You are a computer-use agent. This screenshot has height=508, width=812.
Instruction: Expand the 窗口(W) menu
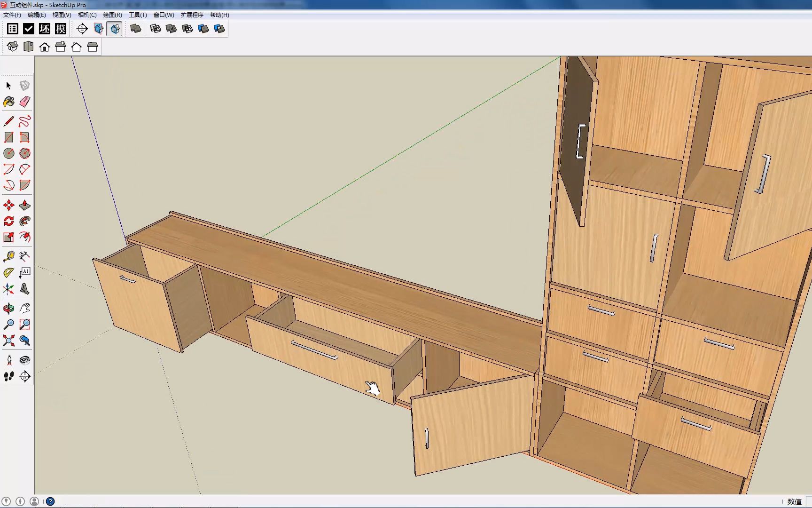[164, 15]
